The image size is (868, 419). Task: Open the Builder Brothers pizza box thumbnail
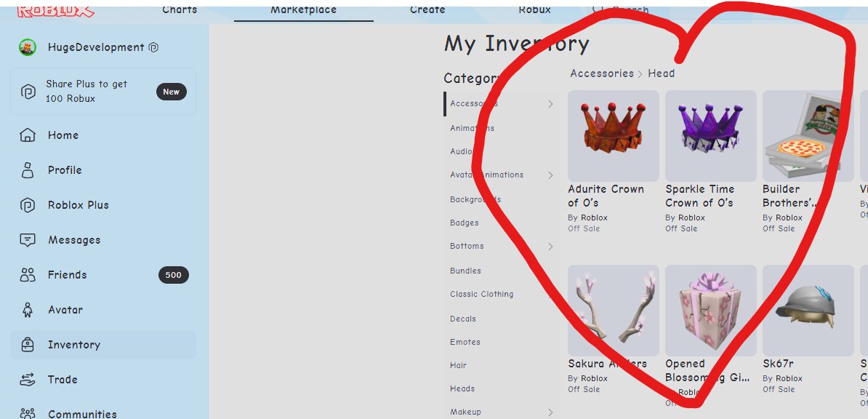click(x=808, y=136)
